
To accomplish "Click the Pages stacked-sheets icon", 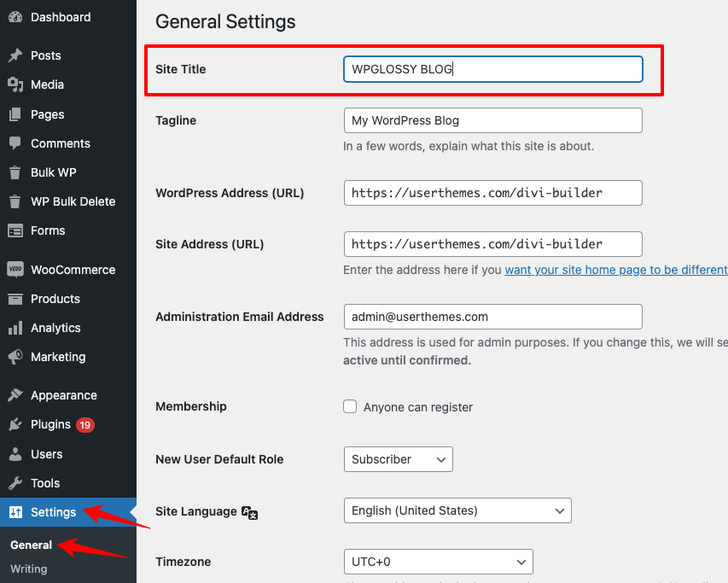I will click(x=15, y=114).
